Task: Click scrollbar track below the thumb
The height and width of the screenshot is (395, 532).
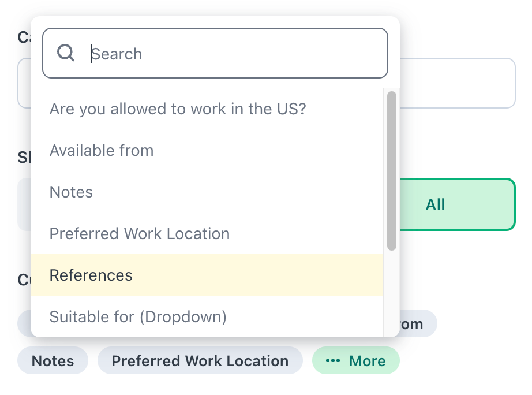Action: point(392,294)
